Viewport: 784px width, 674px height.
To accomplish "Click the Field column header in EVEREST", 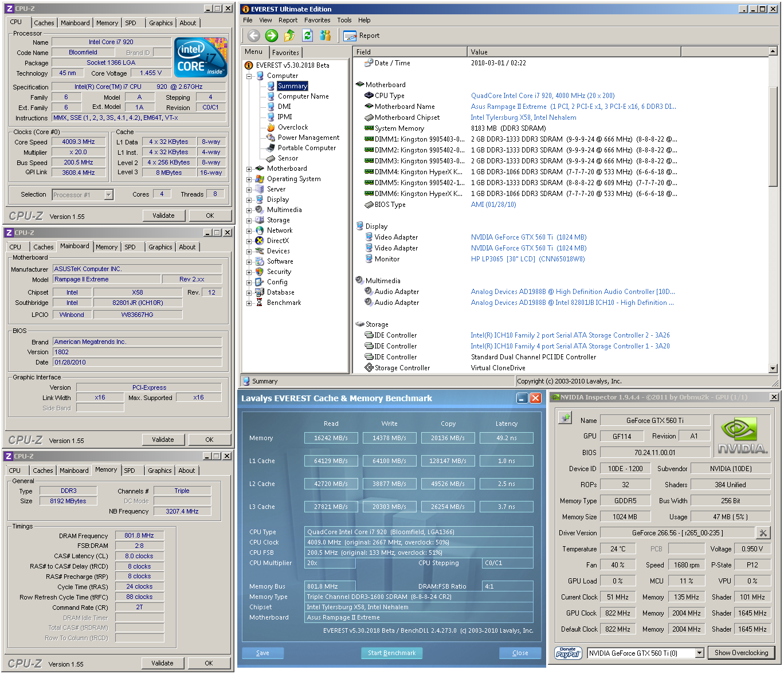I will pyautogui.click(x=410, y=52).
